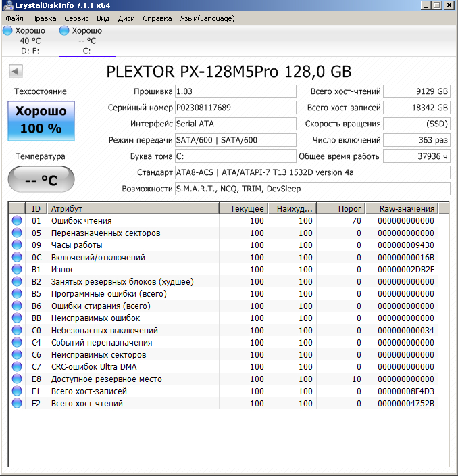Click the Возможности field with S.M.A.R.T., NCQ
Screen dimensions: 458x476
tap(313, 189)
